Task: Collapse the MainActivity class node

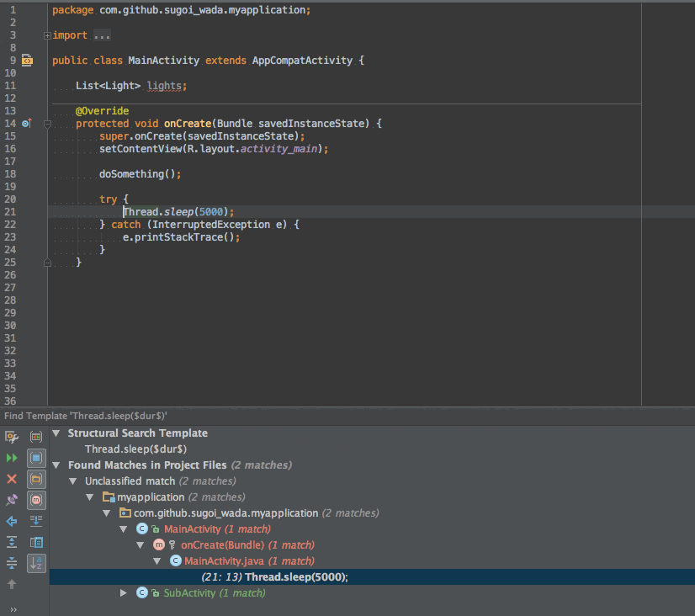Action: coord(124,528)
